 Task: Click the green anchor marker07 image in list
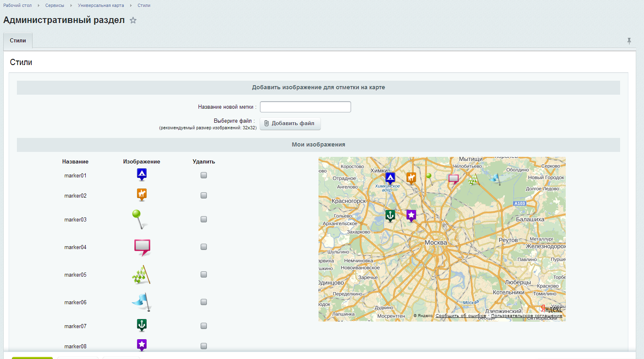(142, 325)
